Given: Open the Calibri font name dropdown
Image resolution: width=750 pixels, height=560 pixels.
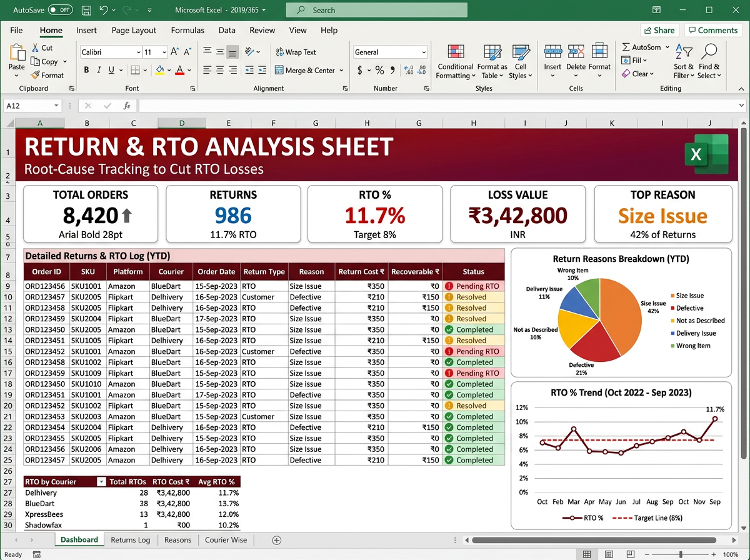Looking at the screenshot, I should click(139, 52).
